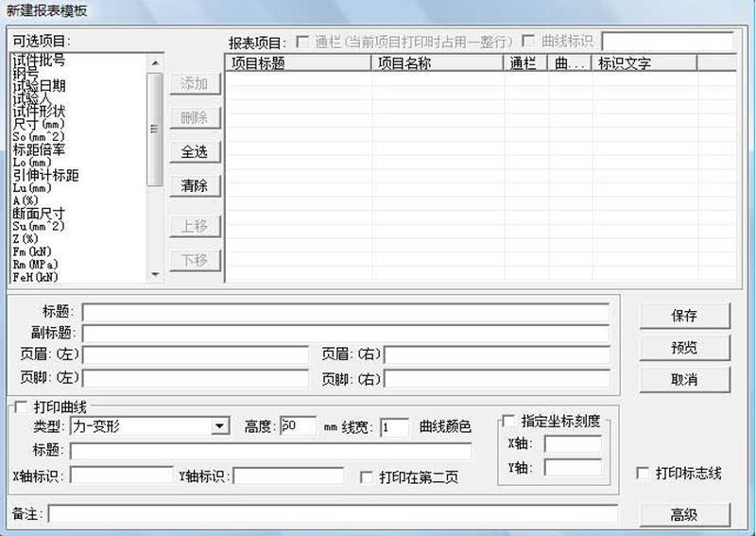
Task: Enable the 打印标志线 checkbox
Action: coord(644,473)
